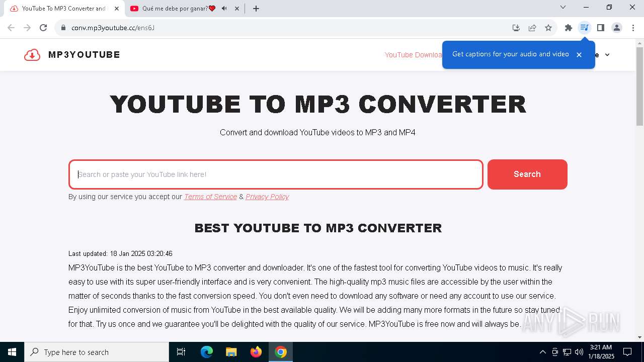
Task: Open the taskbar clock and date
Action: click(x=601, y=352)
